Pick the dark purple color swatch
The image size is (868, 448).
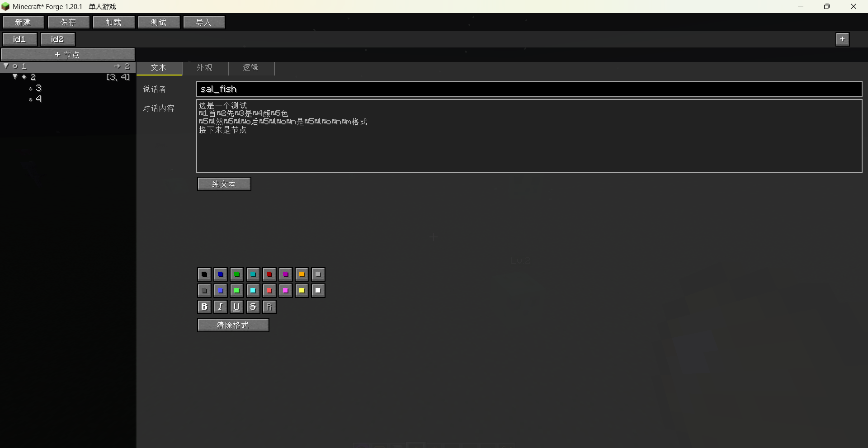pos(286,274)
